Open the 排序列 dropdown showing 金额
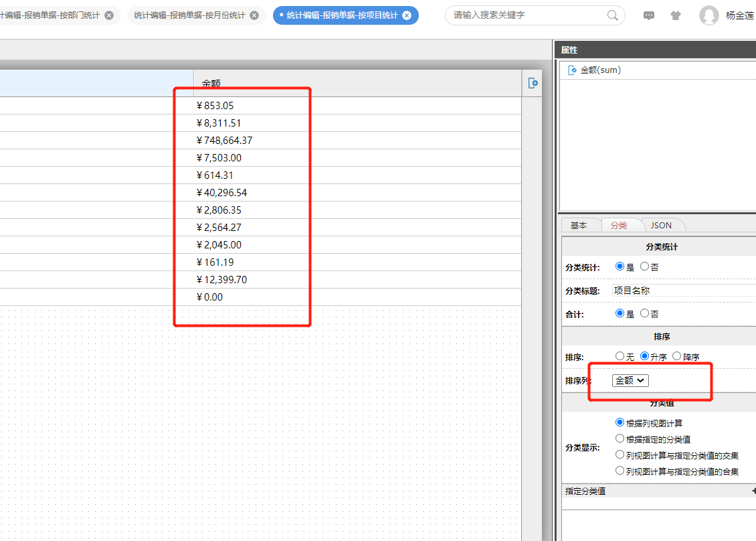 click(630, 380)
